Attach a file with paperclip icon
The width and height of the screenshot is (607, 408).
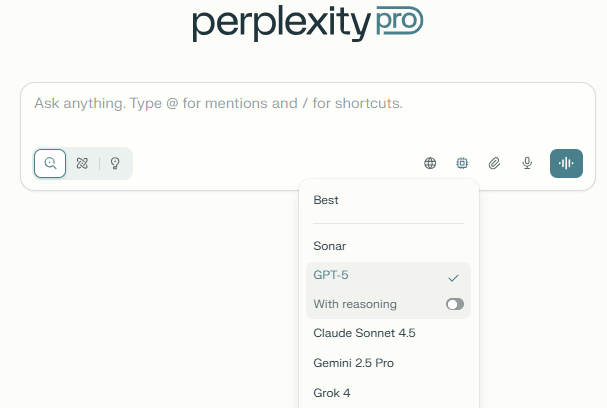tap(494, 163)
